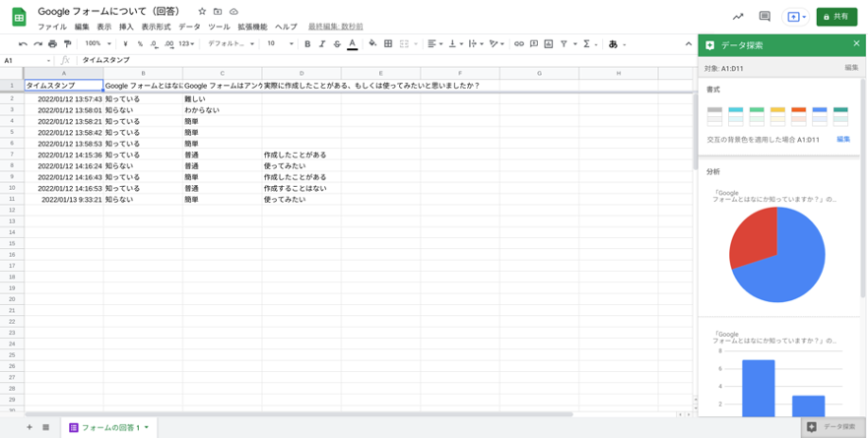The width and height of the screenshot is (868, 438).
Task: Open the 拡張機能 menu
Action: (252, 27)
